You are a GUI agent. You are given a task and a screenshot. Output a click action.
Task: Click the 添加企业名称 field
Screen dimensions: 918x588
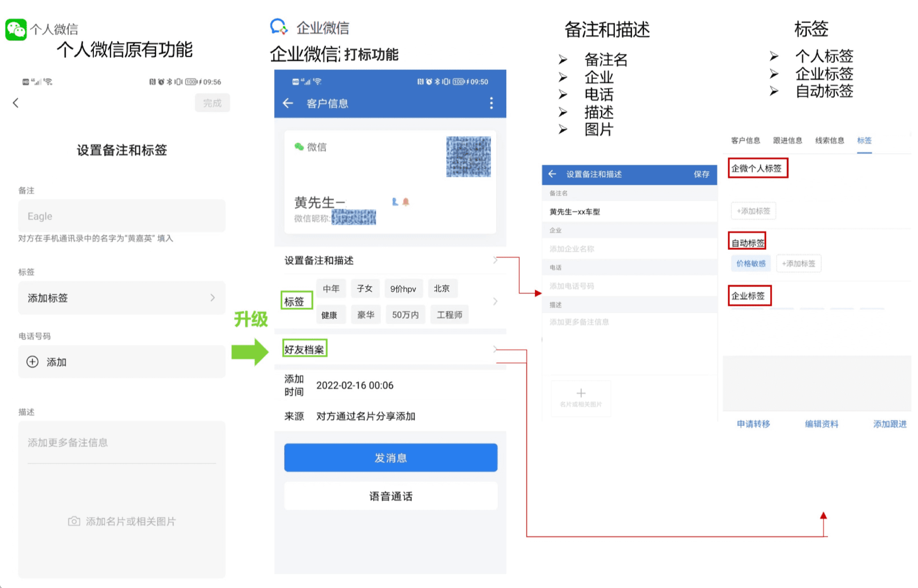629,249
